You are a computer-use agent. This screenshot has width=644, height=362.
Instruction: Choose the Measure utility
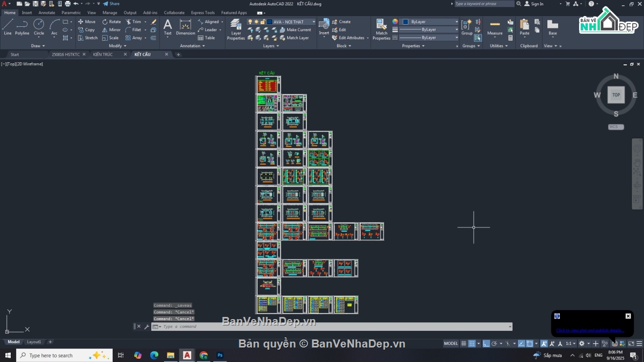tap(495, 27)
